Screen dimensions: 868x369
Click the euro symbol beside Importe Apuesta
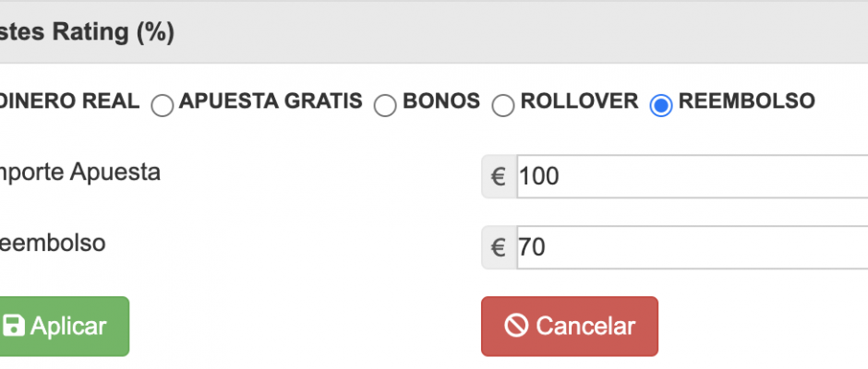point(499,176)
